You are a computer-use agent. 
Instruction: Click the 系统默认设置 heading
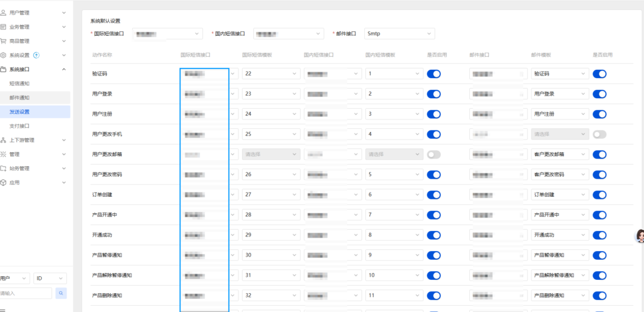click(x=105, y=21)
